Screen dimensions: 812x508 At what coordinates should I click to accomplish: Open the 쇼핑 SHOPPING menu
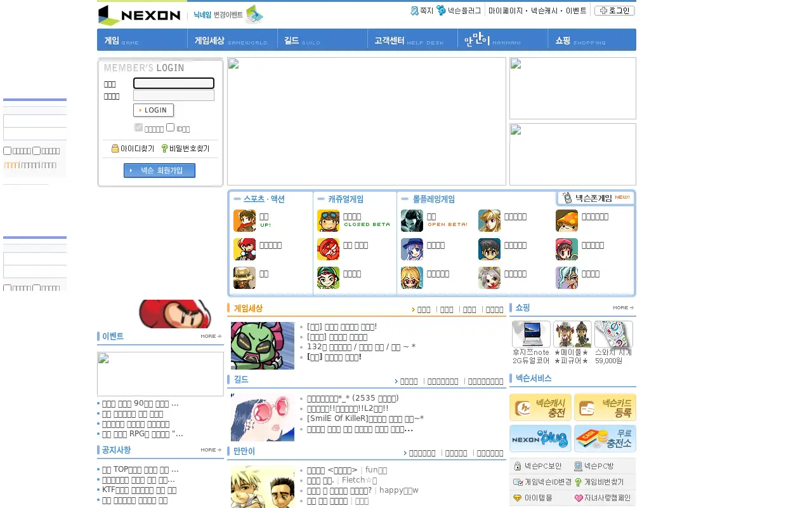click(592, 39)
